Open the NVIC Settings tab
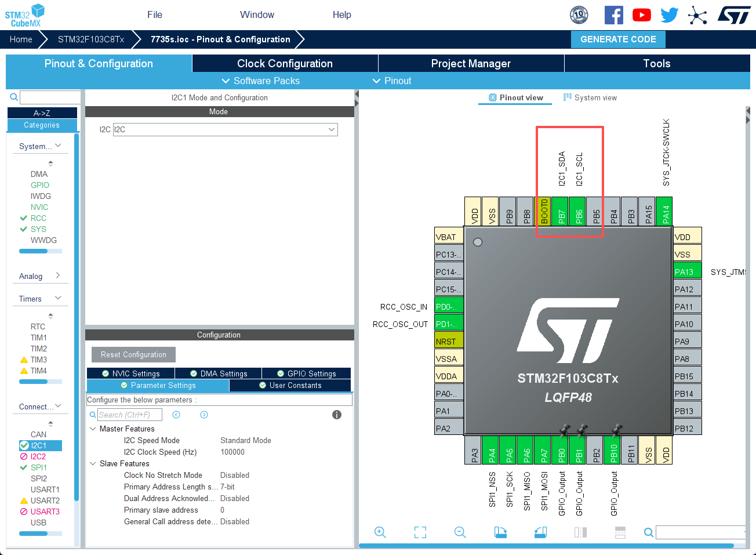Viewport: 756px width, 555px height. click(130, 373)
